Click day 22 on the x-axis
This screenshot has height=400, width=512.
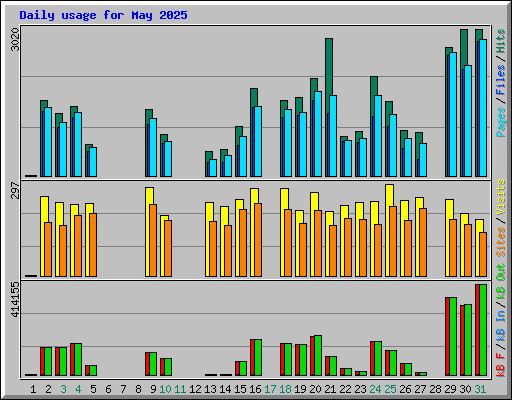click(345, 389)
